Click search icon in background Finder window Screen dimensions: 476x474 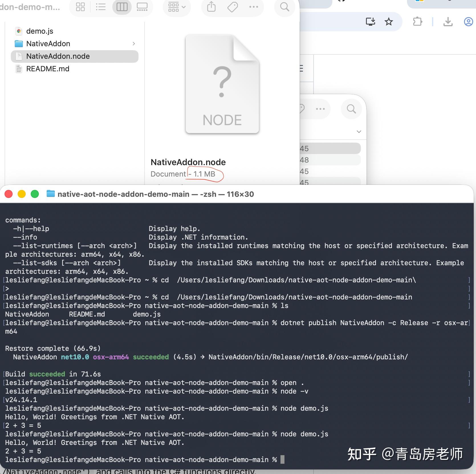click(351, 109)
